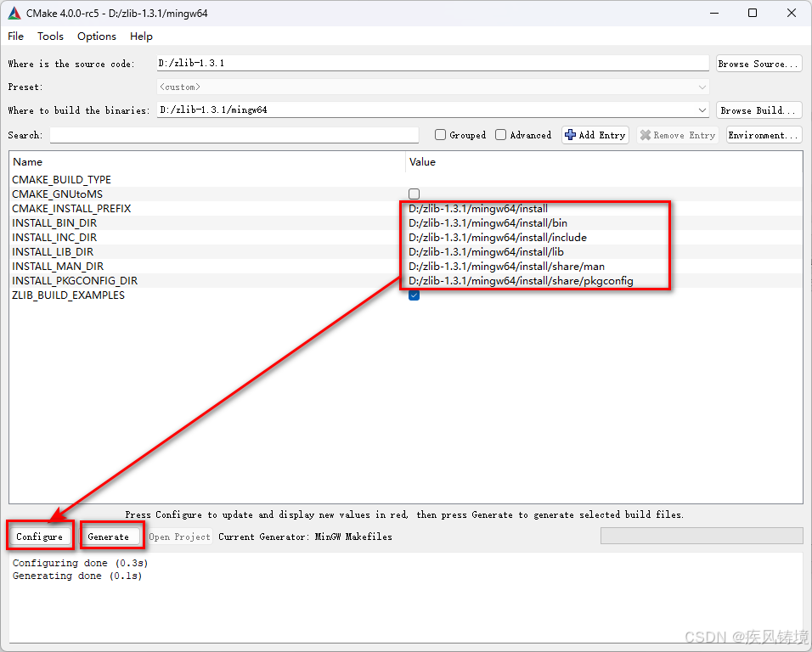This screenshot has height=652, width=812.
Task: Click the Generate button
Action: pos(108,537)
